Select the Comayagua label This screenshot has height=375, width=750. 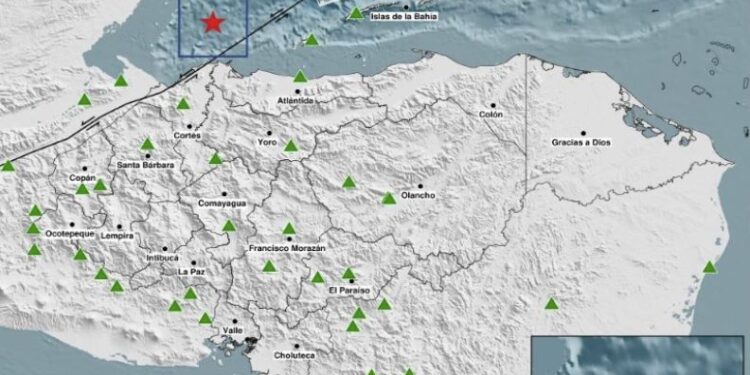coord(222,203)
